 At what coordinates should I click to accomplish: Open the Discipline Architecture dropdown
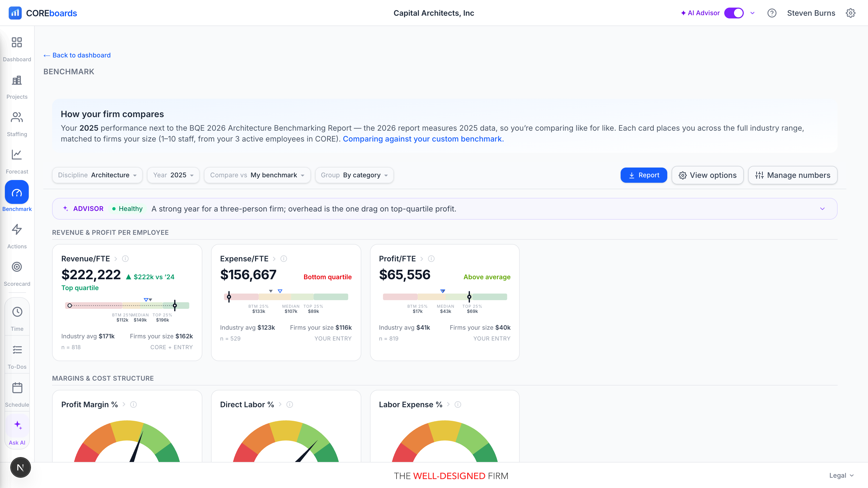tap(97, 175)
